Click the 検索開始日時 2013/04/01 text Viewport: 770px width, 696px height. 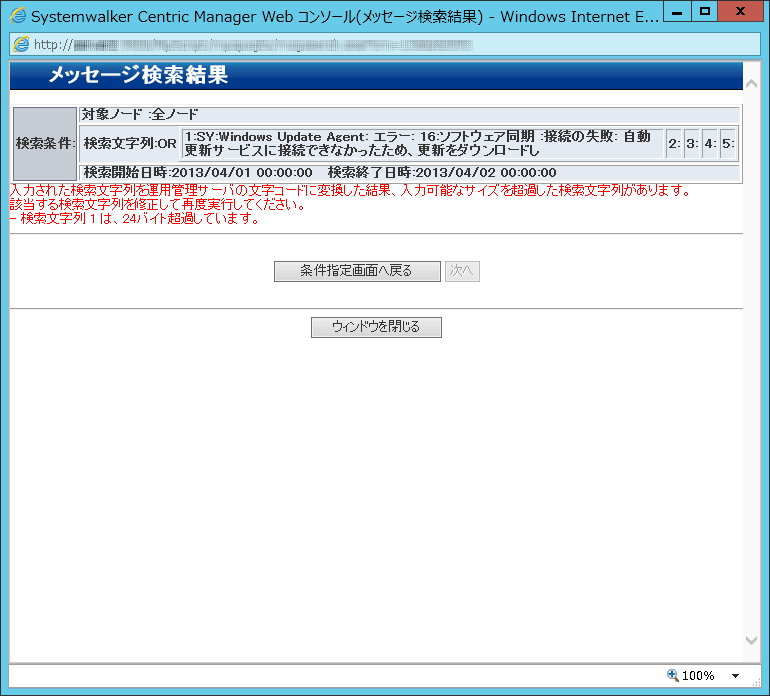(x=198, y=173)
